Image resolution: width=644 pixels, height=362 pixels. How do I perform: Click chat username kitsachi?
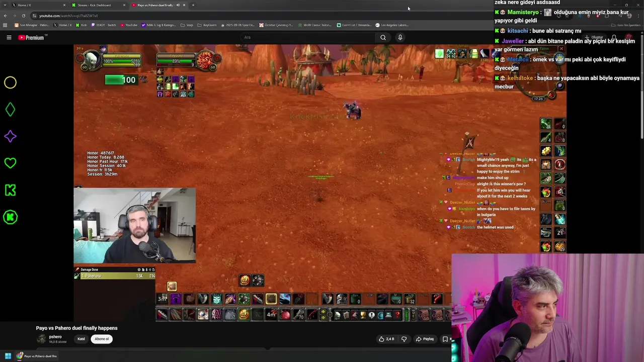[519, 31]
